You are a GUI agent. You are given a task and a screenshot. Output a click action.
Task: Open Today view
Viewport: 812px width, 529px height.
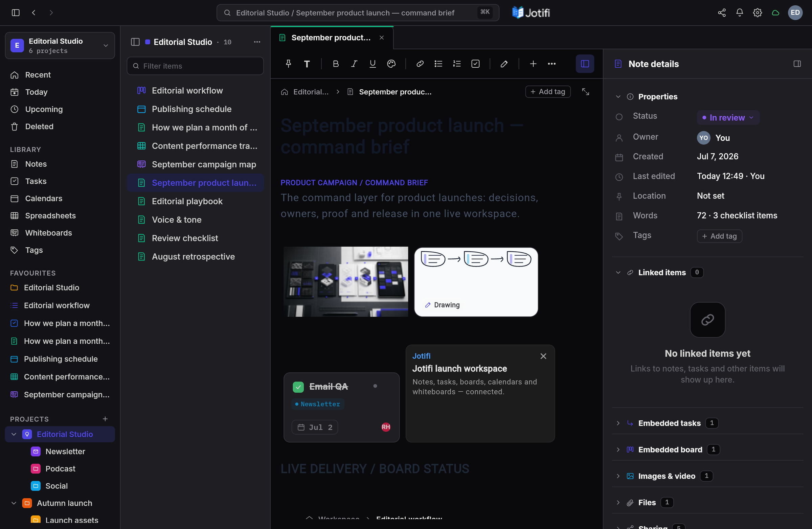pos(60,92)
